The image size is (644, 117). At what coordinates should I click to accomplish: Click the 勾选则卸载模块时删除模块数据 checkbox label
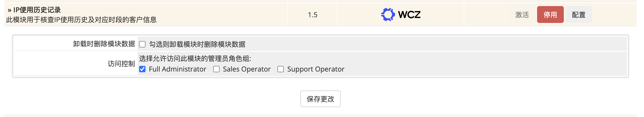pos(197,44)
